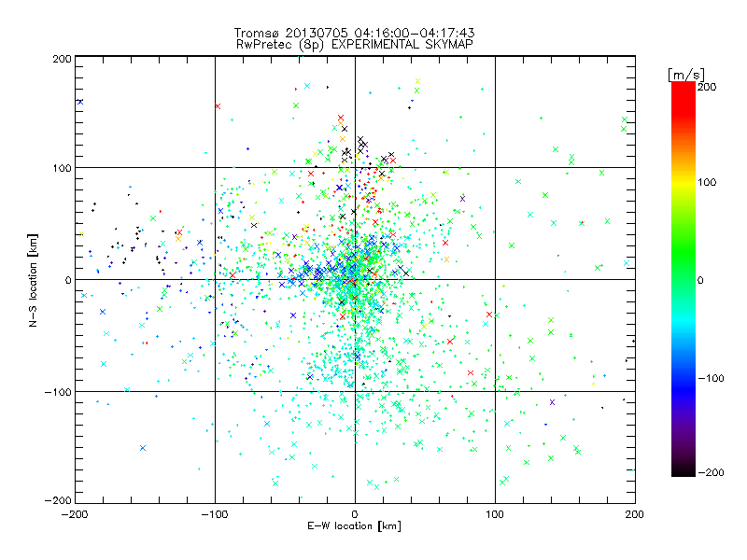
Task: Select the [m/s] unit label above colorbar
Action: pos(686,75)
